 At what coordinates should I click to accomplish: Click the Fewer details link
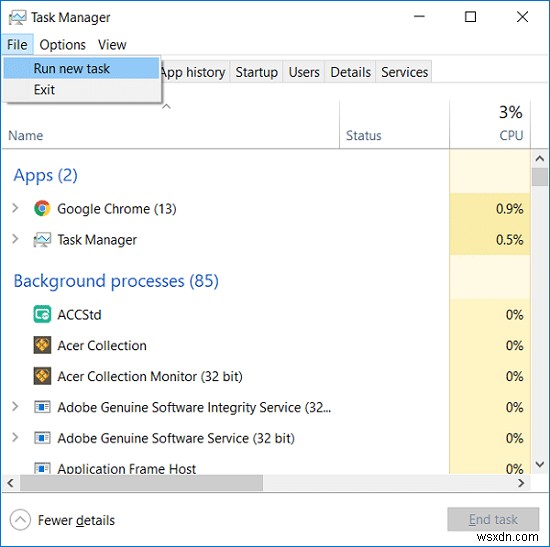coord(76,520)
